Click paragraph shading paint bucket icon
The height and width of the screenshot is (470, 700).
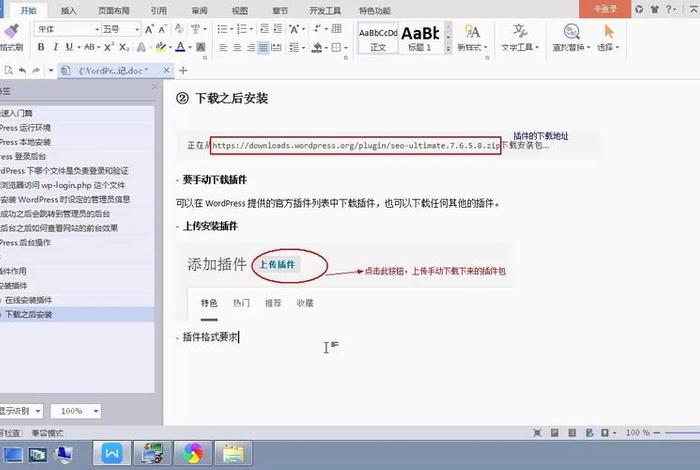[x=317, y=47]
